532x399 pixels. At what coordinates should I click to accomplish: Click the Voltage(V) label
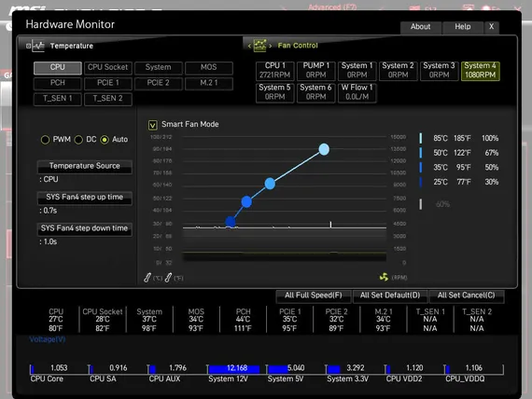[48, 339]
